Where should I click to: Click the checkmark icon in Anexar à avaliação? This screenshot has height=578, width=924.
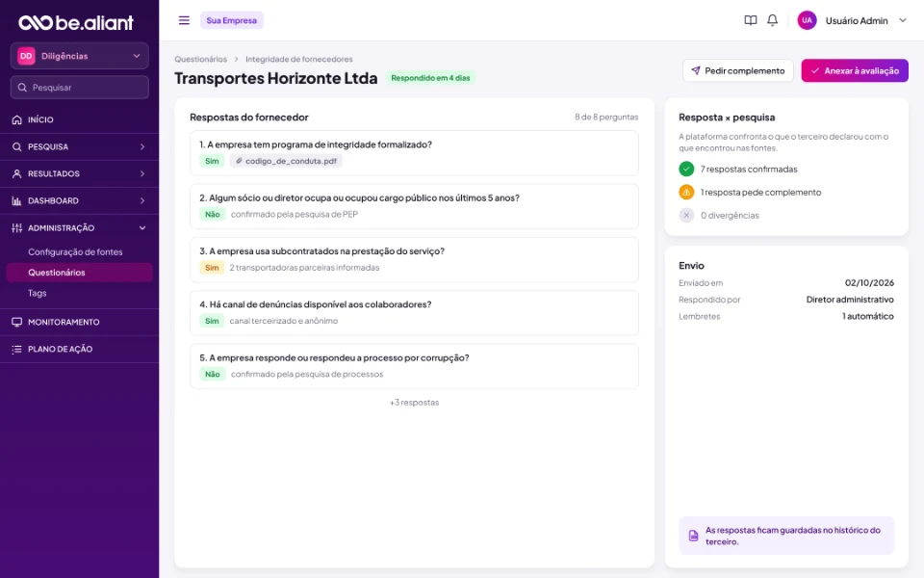[x=815, y=70]
